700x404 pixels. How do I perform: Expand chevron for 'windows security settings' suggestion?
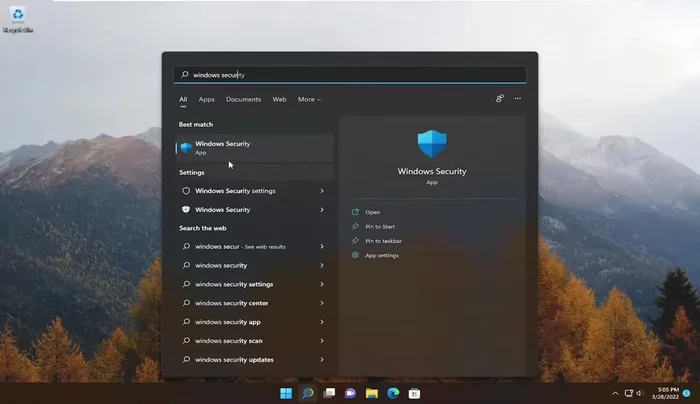click(x=322, y=284)
